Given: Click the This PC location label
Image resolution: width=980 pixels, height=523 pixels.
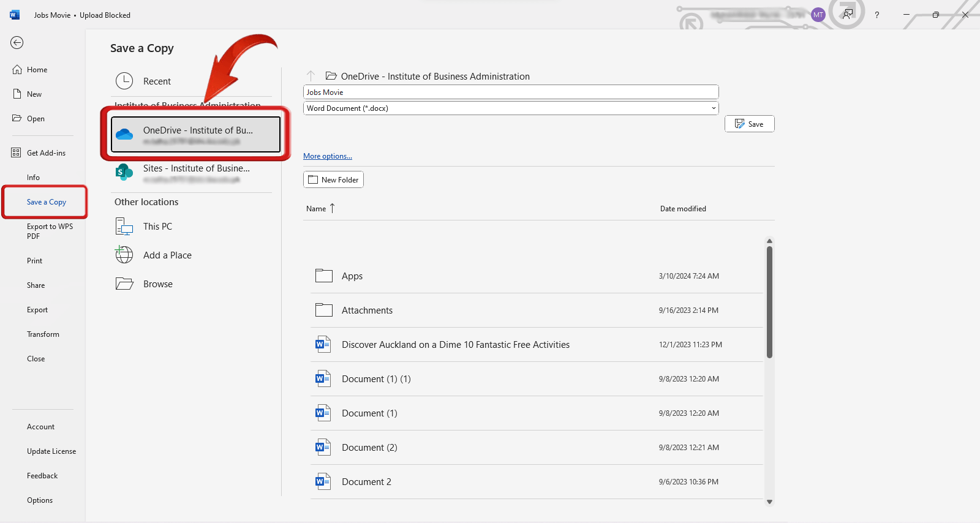Looking at the screenshot, I should [157, 227].
